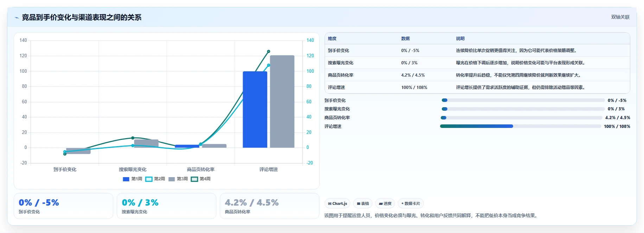This screenshot has height=233, width=644.
Task: Click table cell 0% / 3%
Action: [409, 63]
